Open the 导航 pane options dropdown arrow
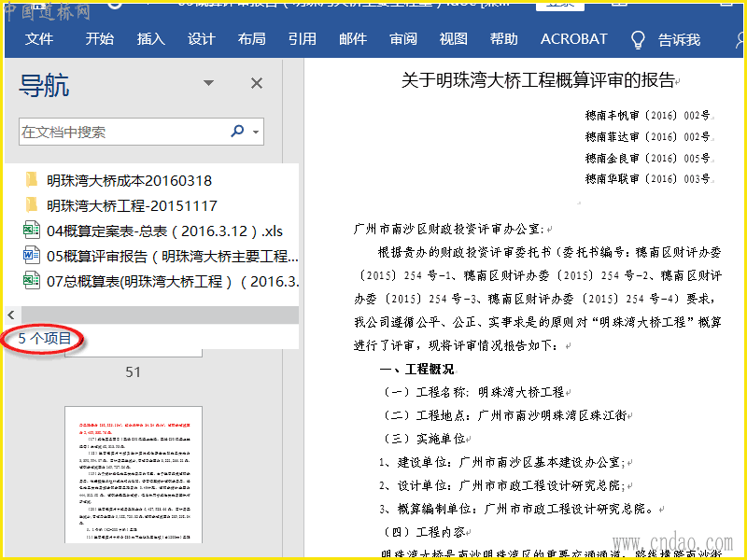The height and width of the screenshot is (560, 747). pyautogui.click(x=209, y=84)
